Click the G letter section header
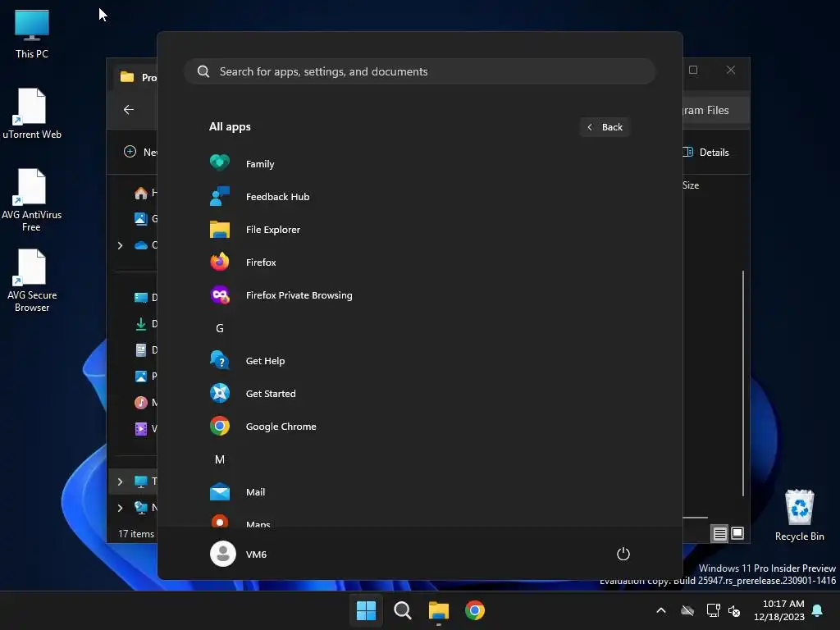 220,328
